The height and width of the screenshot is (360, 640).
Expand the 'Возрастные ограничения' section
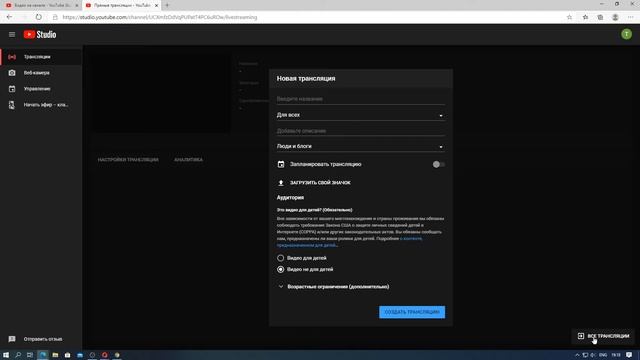tap(333, 287)
